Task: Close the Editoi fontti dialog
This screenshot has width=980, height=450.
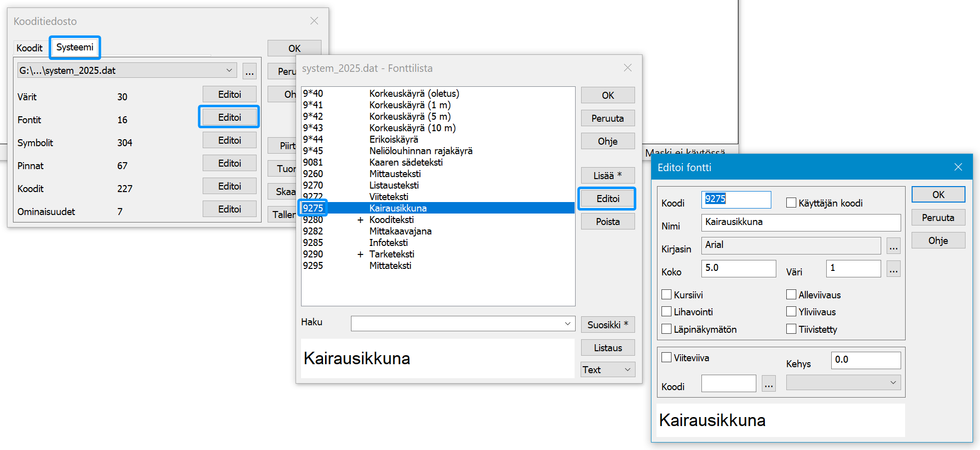Action: click(958, 167)
